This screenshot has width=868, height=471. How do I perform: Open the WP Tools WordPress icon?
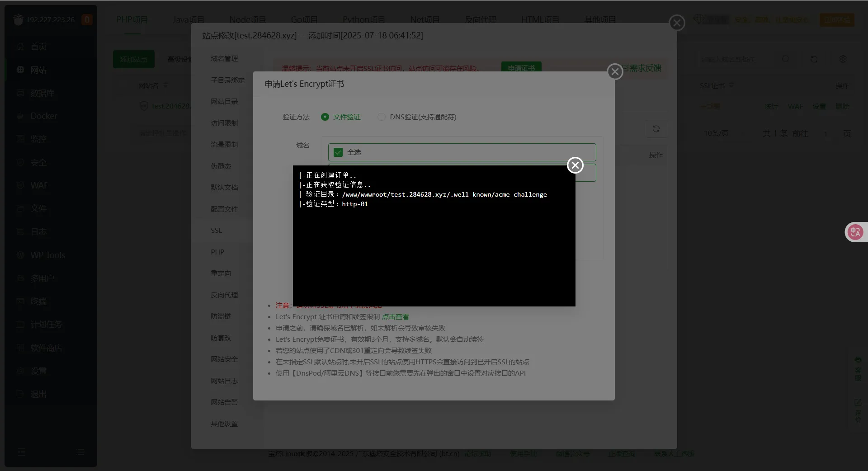[20, 255]
